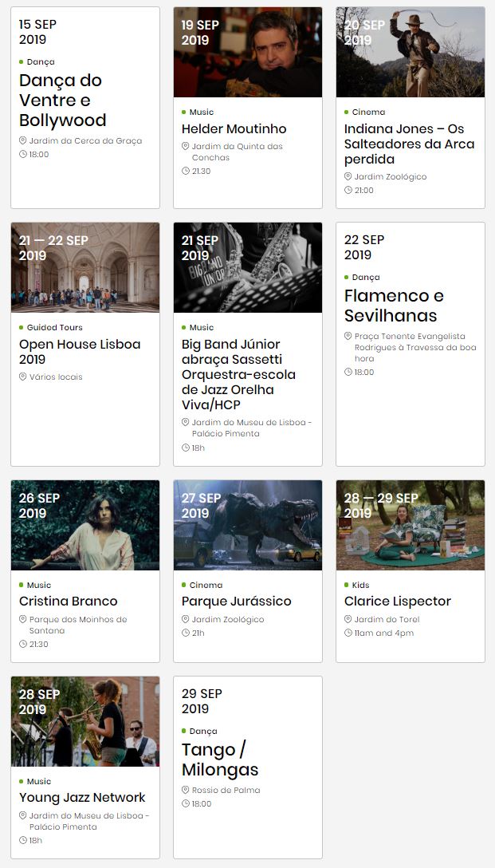The width and height of the screenshot is (495, 868).
Task: Select the Guided Tours category label
Action: click(x=54, y=327)
